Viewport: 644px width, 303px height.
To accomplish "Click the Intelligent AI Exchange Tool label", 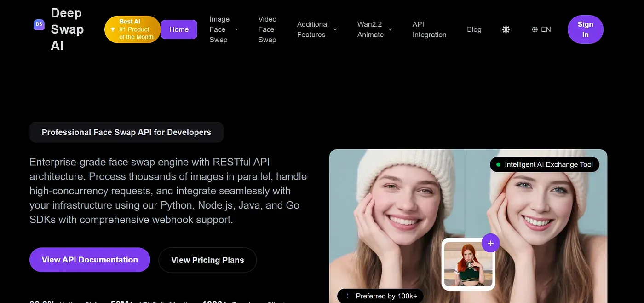I will 545,164.
